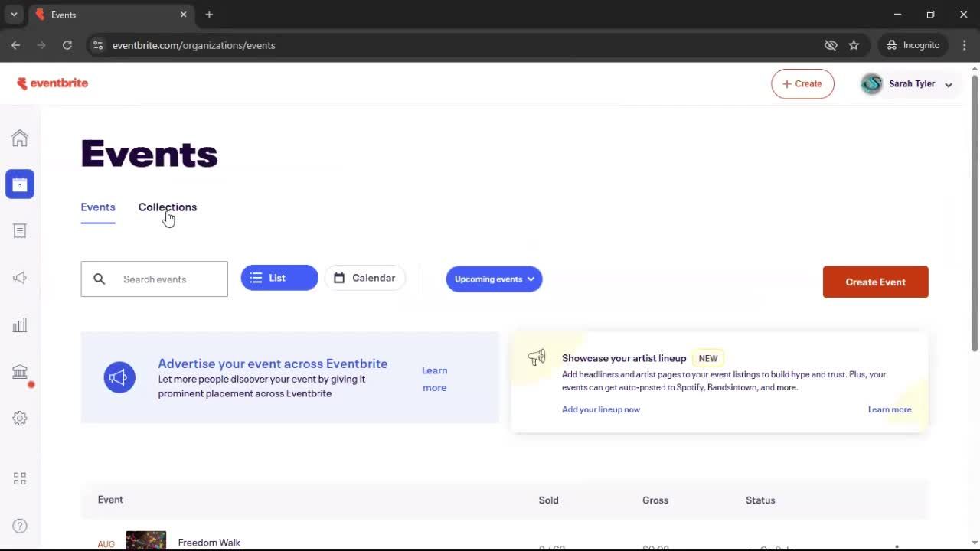This screenshot has width=980, height=551.
Task: Select the Events calendar sidebar icon
Action: point(20,184)
